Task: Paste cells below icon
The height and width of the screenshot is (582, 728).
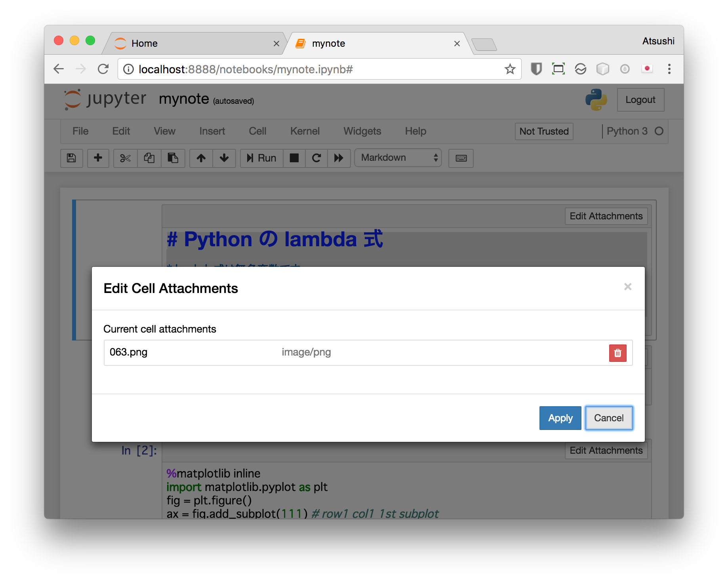Action: [173, 158]
